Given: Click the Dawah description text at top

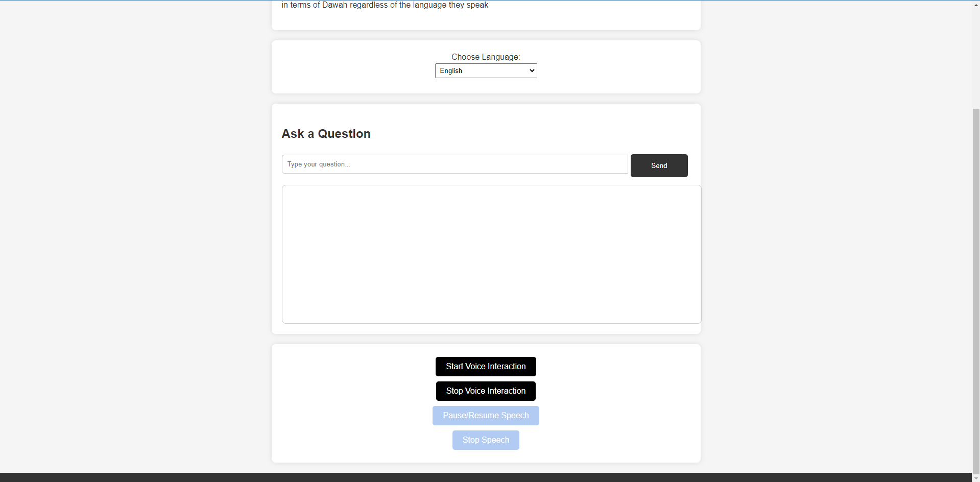Looking at the screenshot, I should (385, 5).
